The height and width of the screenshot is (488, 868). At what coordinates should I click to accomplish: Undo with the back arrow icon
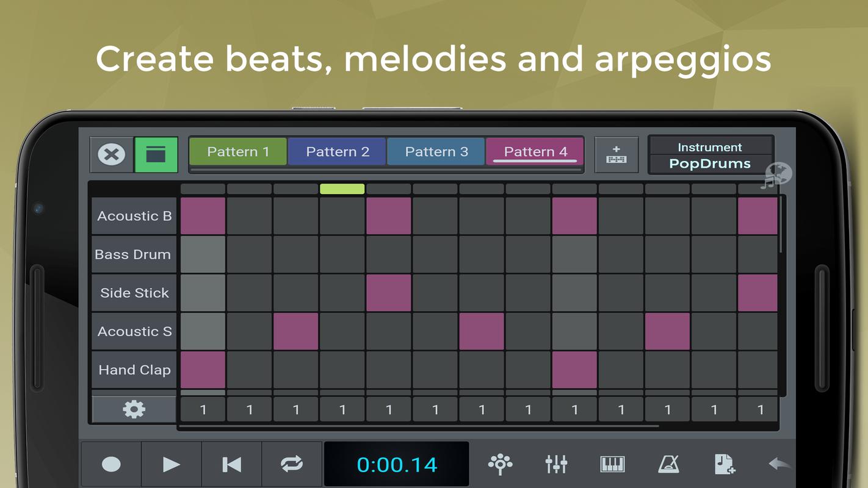click(780, 464)
